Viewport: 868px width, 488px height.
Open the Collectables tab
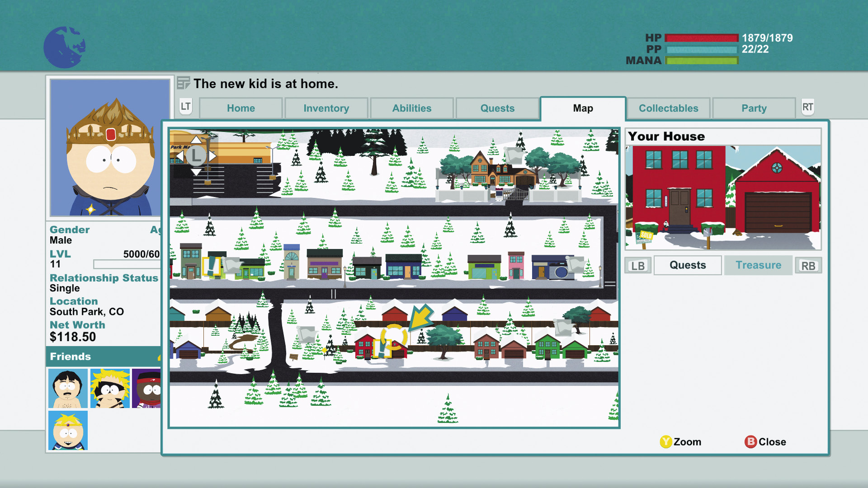click(x=669, y=108)
